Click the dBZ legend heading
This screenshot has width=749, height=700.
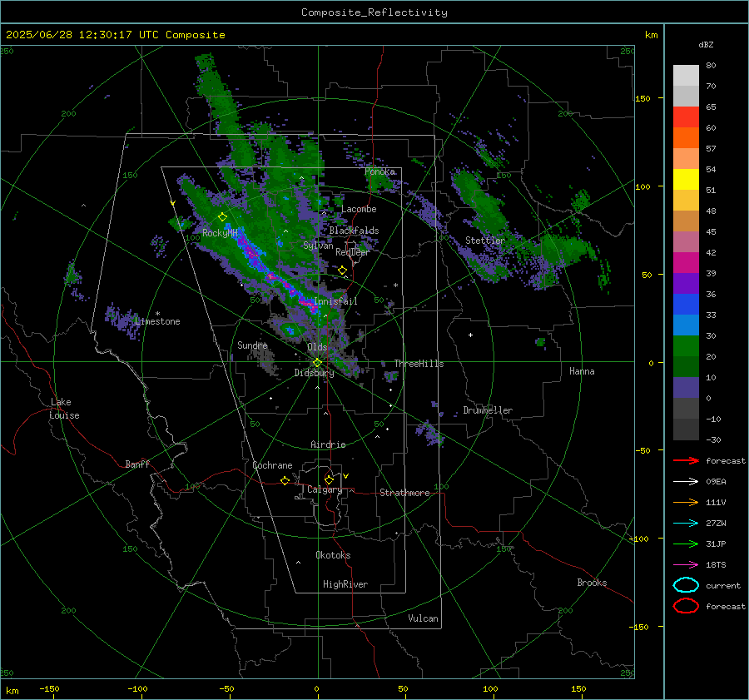pyautogui.click(x=706, y=44)
